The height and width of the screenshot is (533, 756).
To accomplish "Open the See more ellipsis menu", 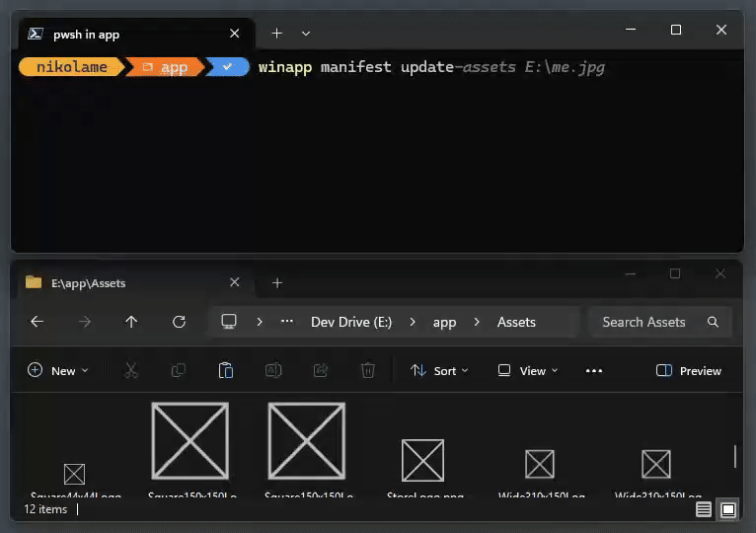I will pos(593,371).
